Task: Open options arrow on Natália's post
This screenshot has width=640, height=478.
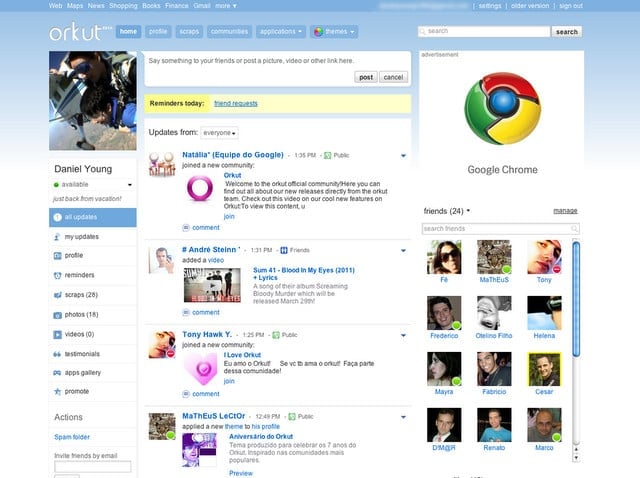Action: pos(403,156)
